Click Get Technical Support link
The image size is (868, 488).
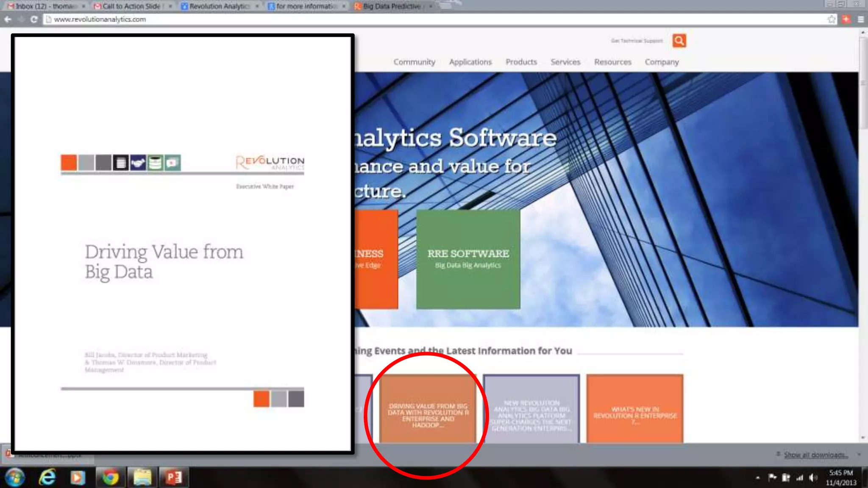[x=637, y=41]
